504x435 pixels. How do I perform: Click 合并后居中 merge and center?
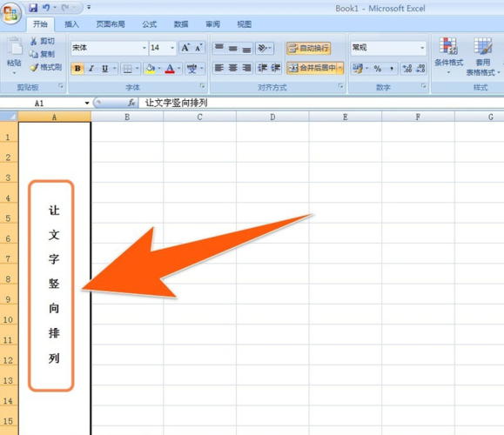tap(312, 68)
